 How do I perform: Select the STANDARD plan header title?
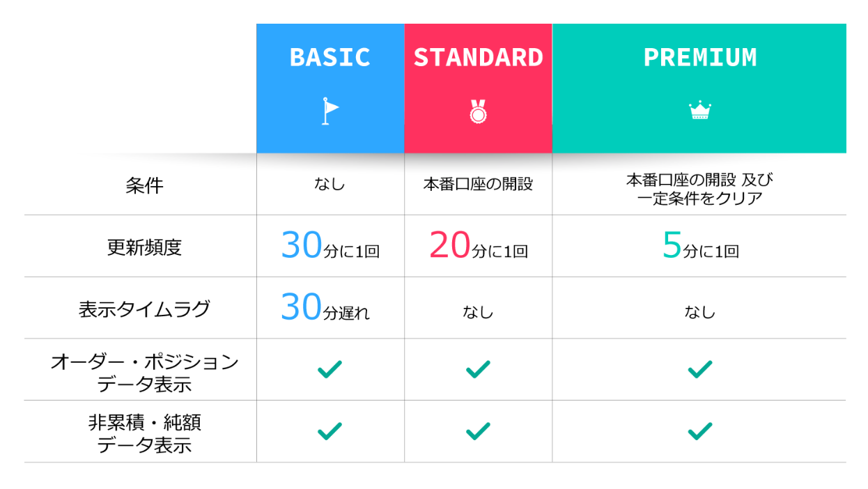[x=478, y=57]
